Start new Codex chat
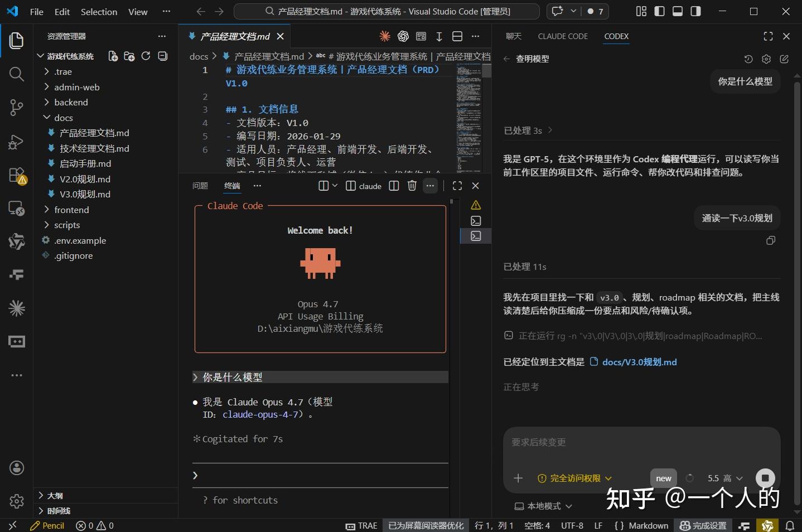This screenshot has height=532, width=802. pyautogui.click(x=784, y=59)
